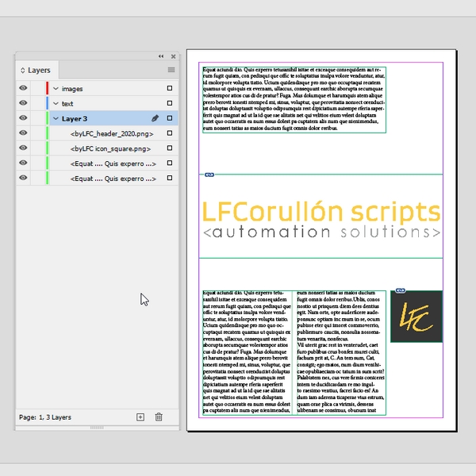Select last Equat Quis experro entry
Viewport: 476px width, 476px height.
(x=113, y=178)
